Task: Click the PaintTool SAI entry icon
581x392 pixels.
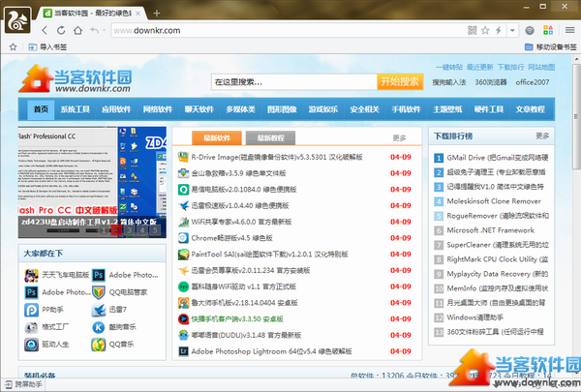Action: [x=183, y=255]
